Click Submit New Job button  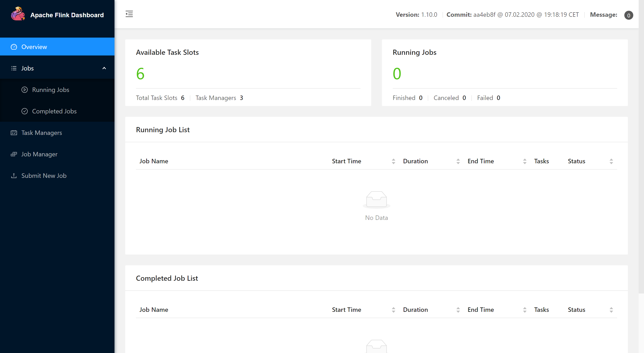(x=44, y=175)
